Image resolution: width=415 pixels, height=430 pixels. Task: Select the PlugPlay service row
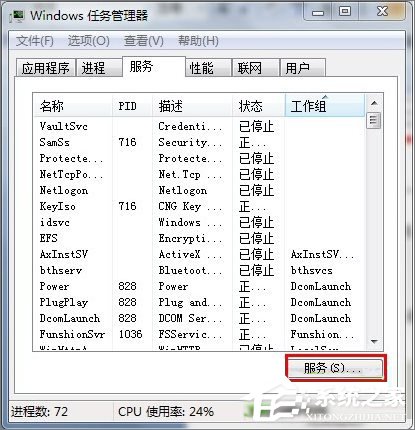point(199,302)
